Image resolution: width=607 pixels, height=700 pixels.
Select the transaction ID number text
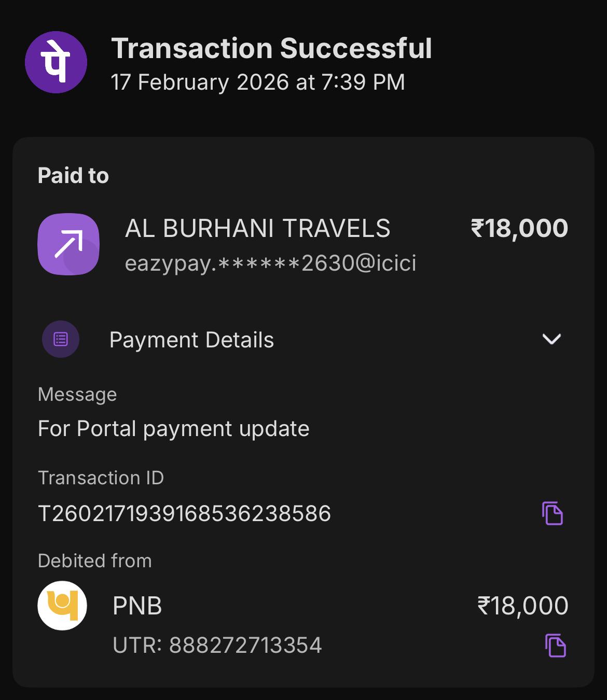click(184, 514)
